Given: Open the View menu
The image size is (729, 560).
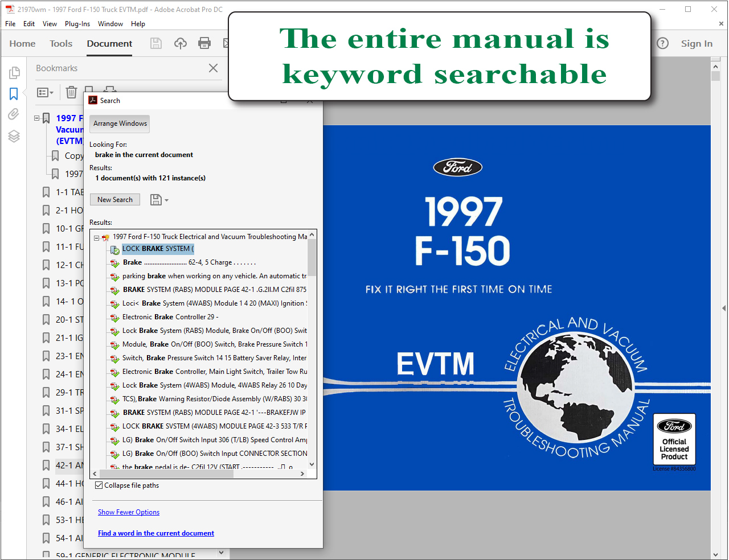Looking at the screenshot, I should [50, 24].
